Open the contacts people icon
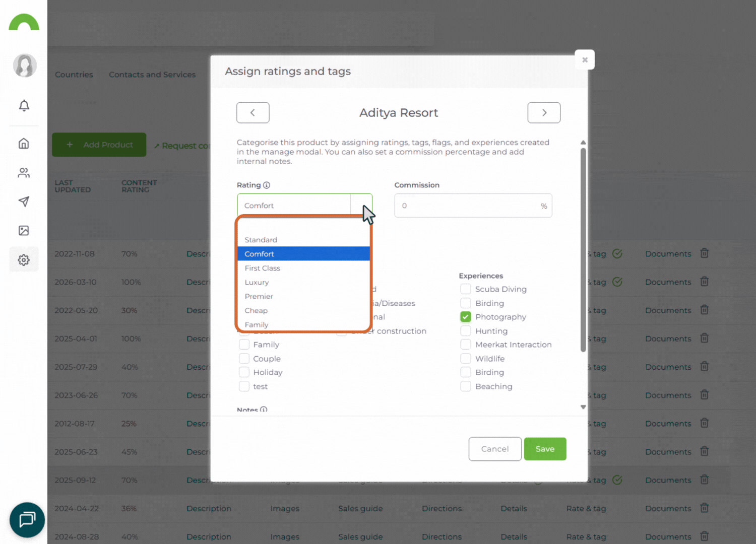The height and width of the screenshot is (544, 756). pyautogui.click(x=24, y=173)
